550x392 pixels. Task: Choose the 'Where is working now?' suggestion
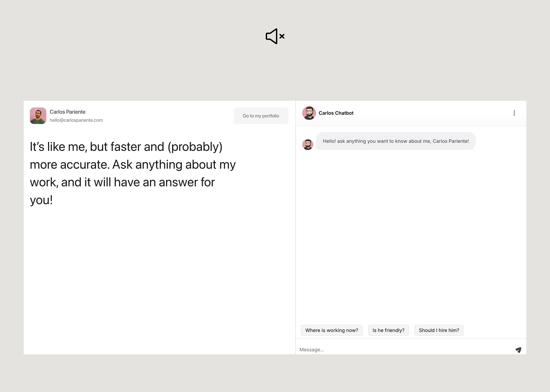[x=332, y=330]
